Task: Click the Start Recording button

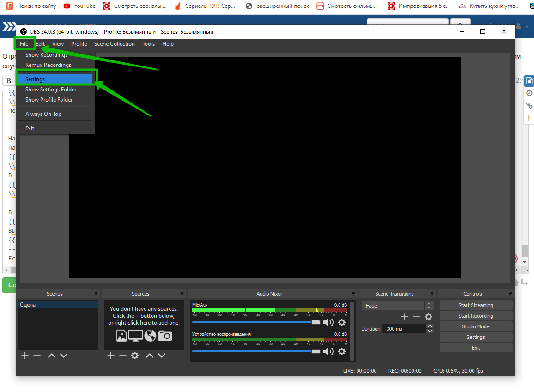Action: coord(475,316)
